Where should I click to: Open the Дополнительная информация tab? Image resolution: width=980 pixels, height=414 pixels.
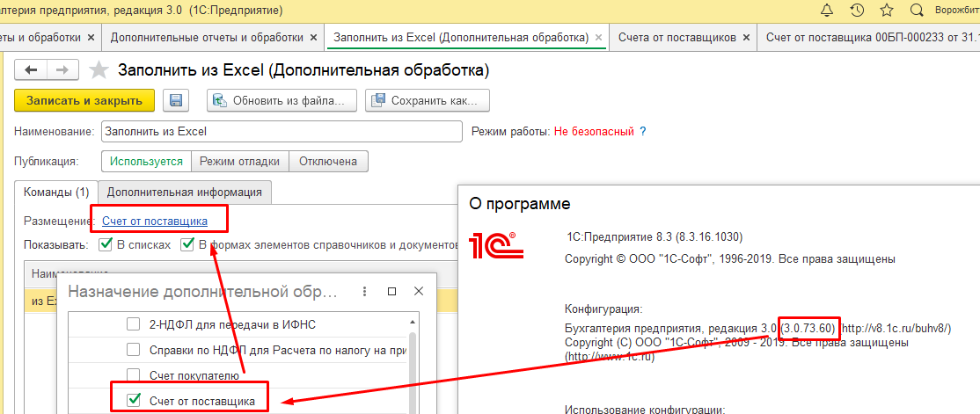click(185, 192)
